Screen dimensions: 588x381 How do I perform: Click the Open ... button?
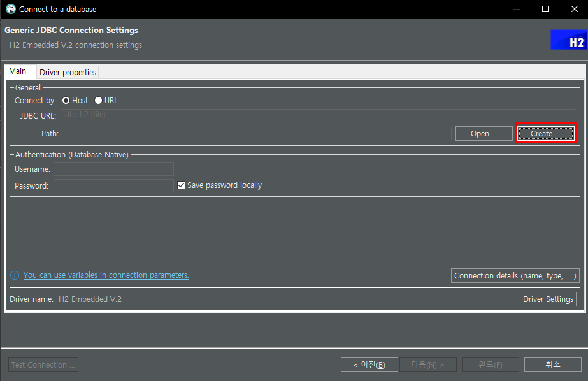pos(484,134)
